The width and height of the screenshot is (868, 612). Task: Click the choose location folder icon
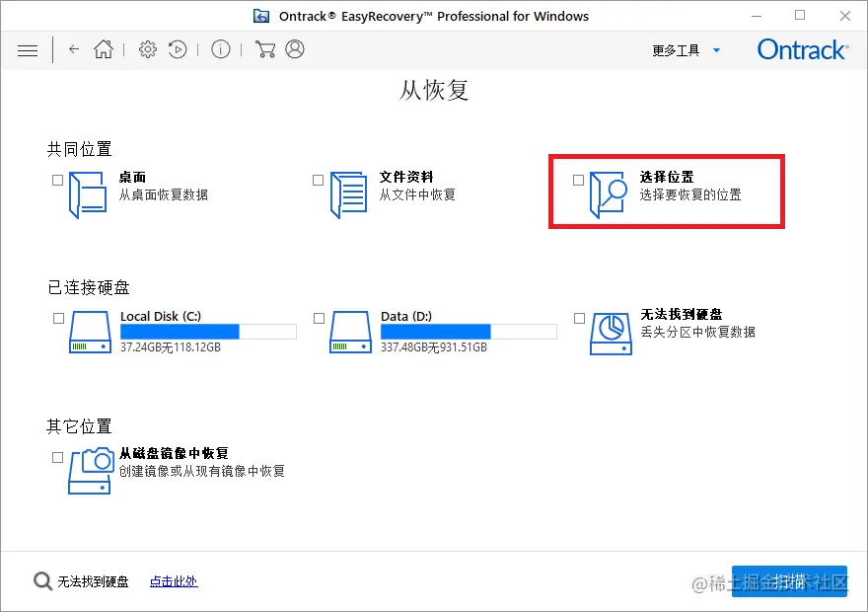(609, 195)
